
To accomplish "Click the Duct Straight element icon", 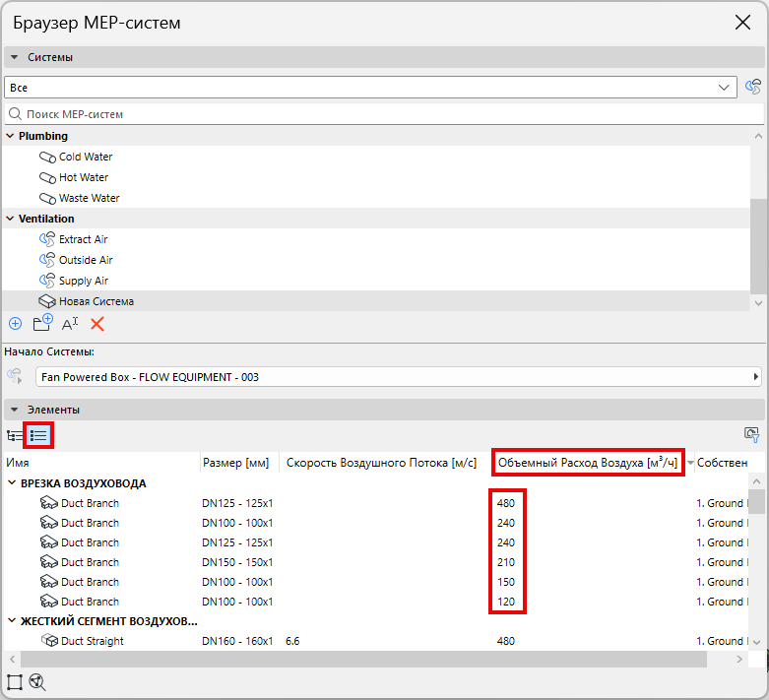I will click(x=49, y=641).
